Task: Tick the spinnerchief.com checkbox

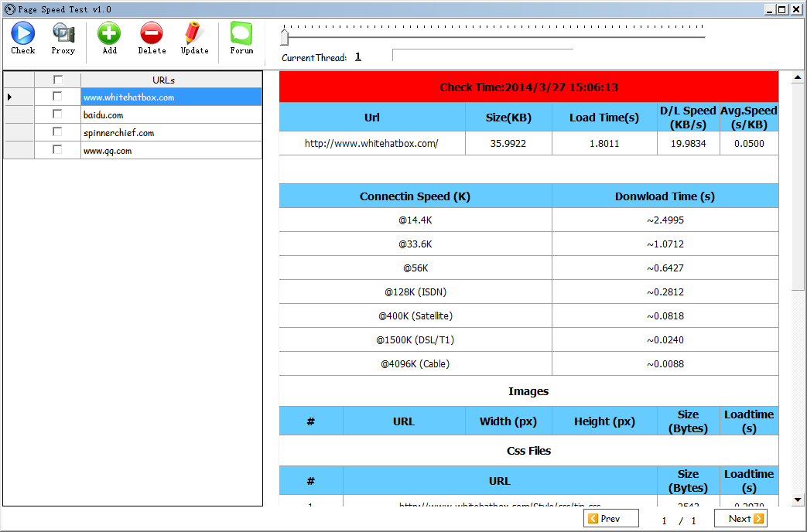Action: [x=57, y=132]
